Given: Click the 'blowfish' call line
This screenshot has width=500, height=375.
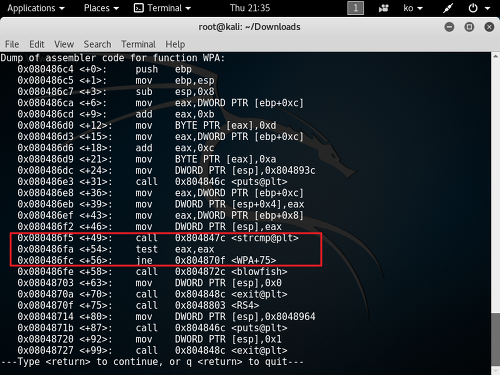Looking at the screenshot, I should [x=152, y=272].
